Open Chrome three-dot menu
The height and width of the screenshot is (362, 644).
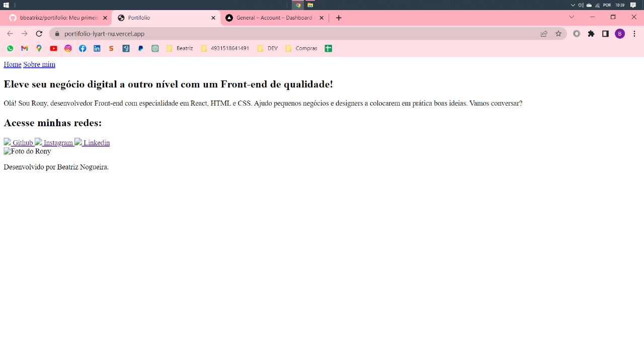(x=634, y=34)
